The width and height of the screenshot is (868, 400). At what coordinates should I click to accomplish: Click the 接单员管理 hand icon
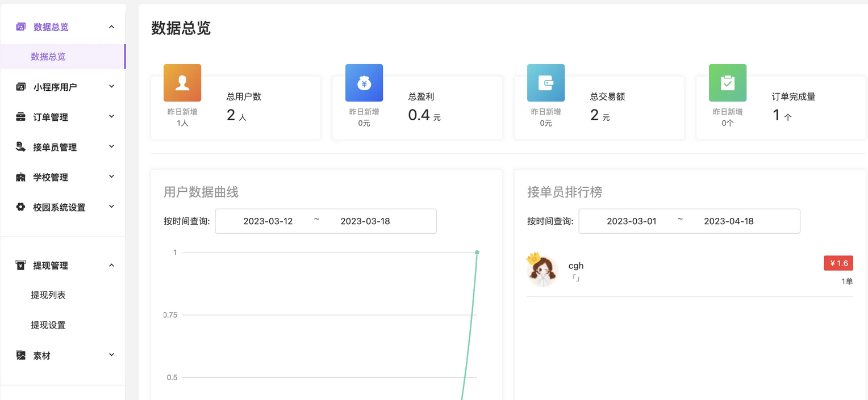click(21, 147)
